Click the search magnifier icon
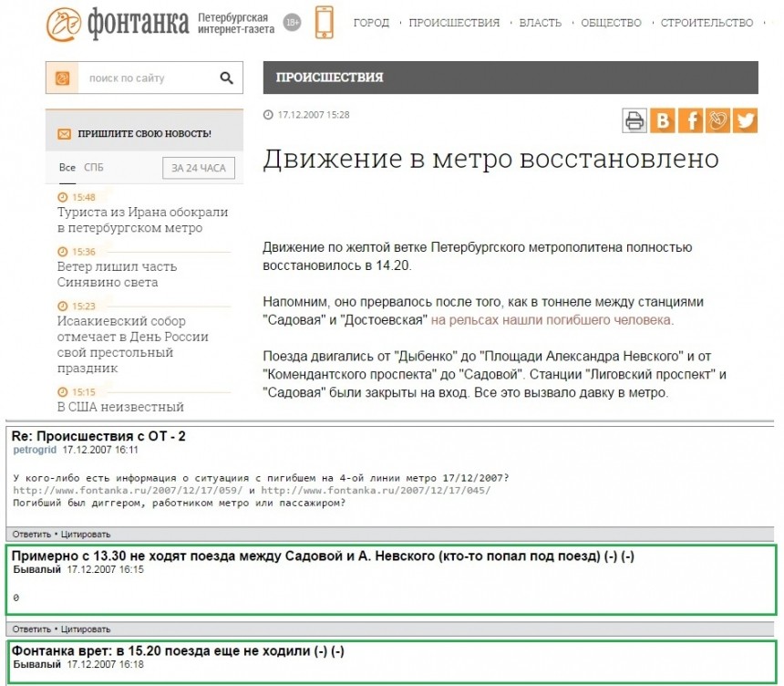This screenshot has width=784, height=686. coord(226,78)
